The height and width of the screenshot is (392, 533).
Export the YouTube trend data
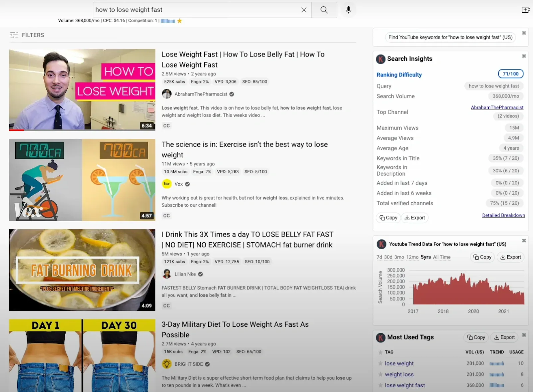pos(510,257)
